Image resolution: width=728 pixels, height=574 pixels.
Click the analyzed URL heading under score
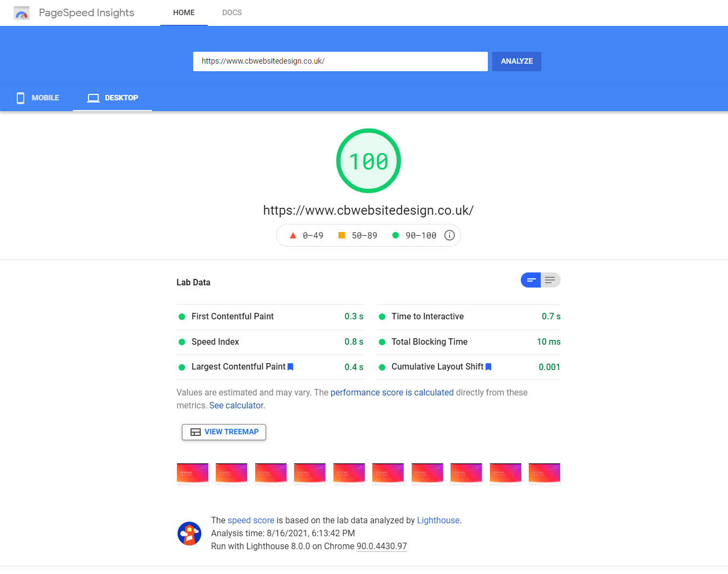click(x=369, y=210)
